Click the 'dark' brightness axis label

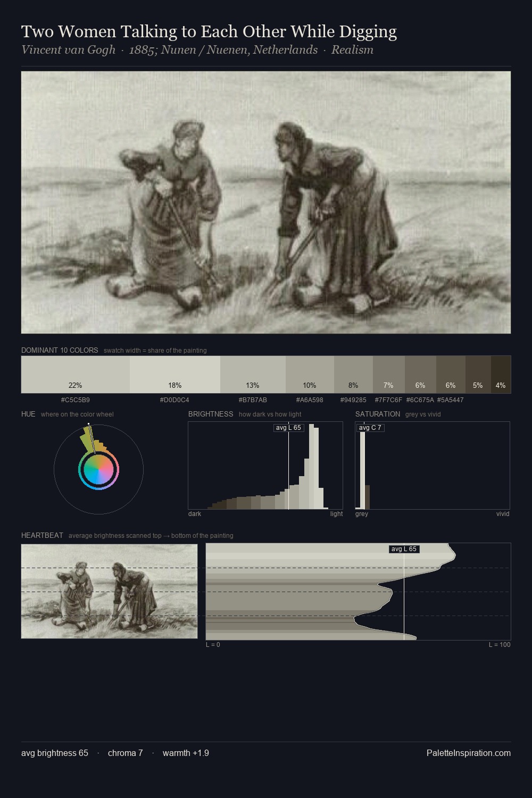click(x=195, y=514)
